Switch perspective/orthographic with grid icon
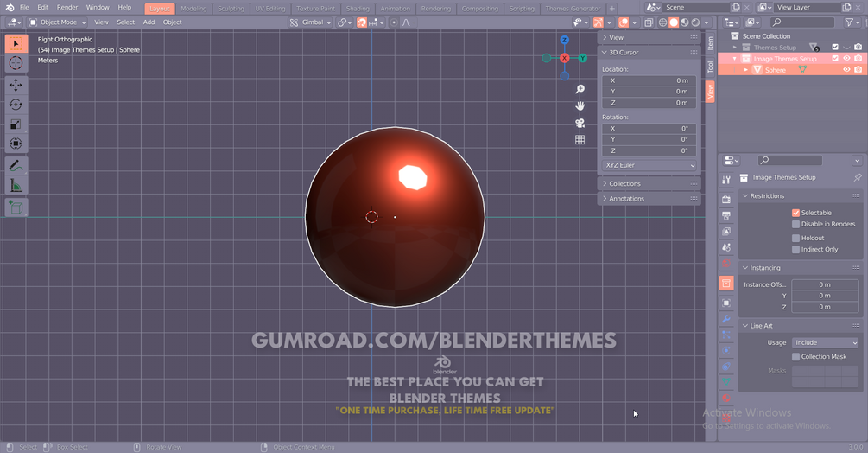Viewport: 868px width, 453px height. click(x=580, y=140)
